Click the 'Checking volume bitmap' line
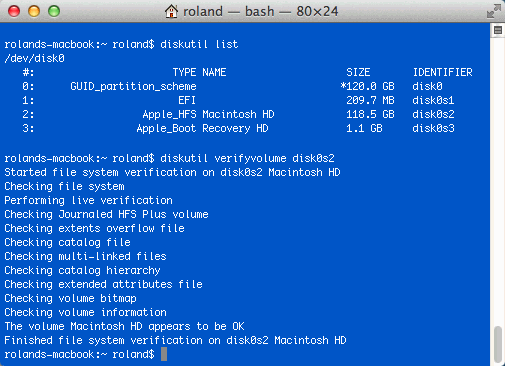The width and height of the screenshot is (505, 366). [70, 299]
